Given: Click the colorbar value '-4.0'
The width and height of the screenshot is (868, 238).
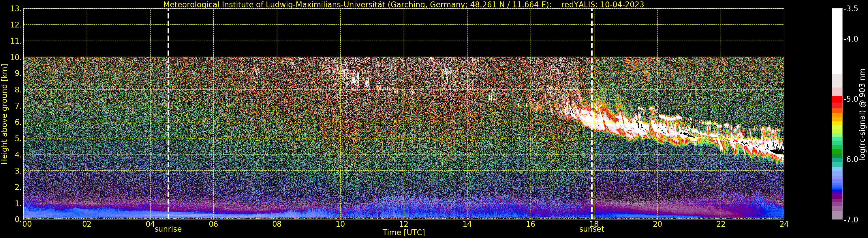Looking at the screenshot, I should coord(851,39).
